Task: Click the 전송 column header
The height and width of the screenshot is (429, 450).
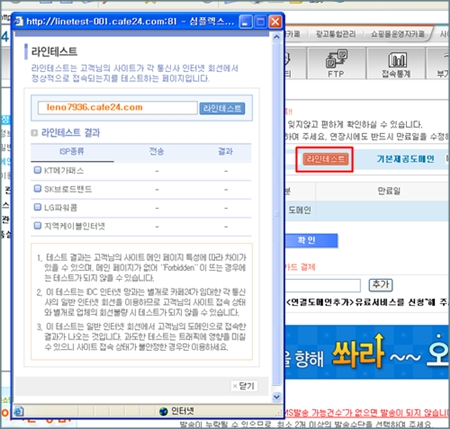Action: (157, 151)
